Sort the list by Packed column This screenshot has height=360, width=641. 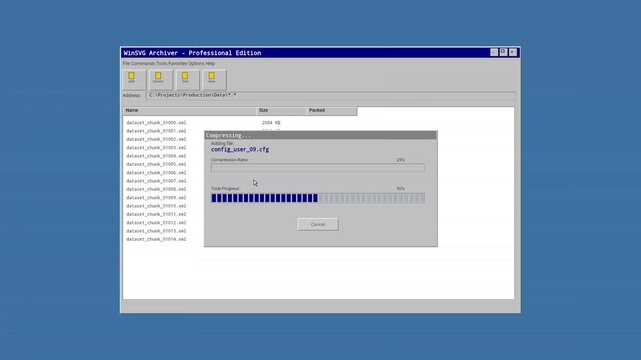[x=332, y=111]
